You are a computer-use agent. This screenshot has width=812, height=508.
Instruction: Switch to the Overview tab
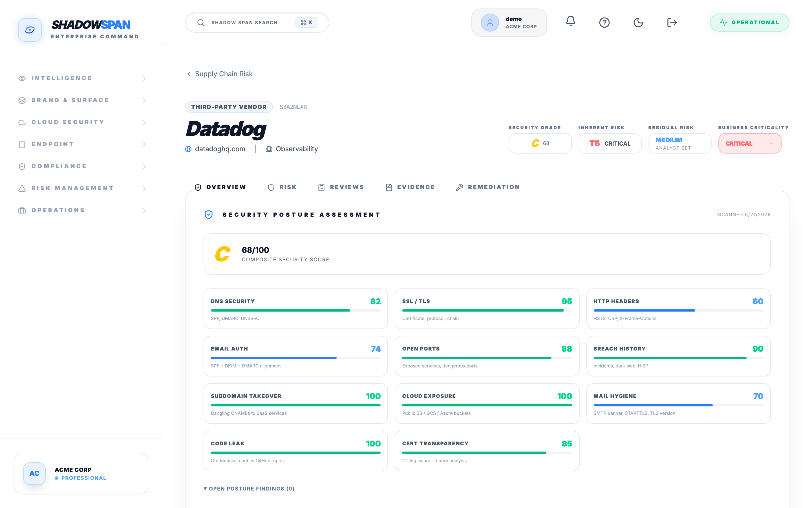click(220, 187)
